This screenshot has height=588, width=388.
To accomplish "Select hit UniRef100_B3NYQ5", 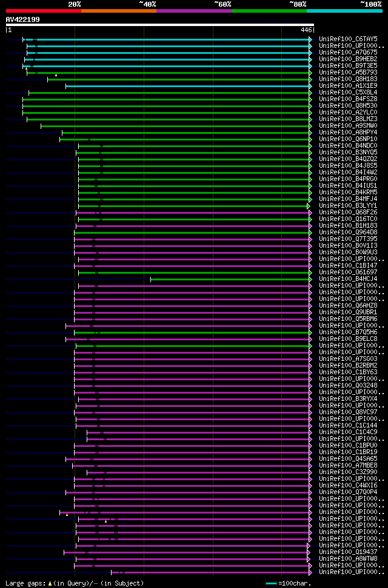I will tap(348, 152).
